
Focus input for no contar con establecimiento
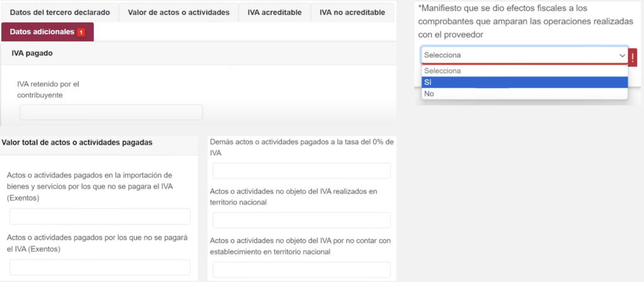click(x=301, y=269)
